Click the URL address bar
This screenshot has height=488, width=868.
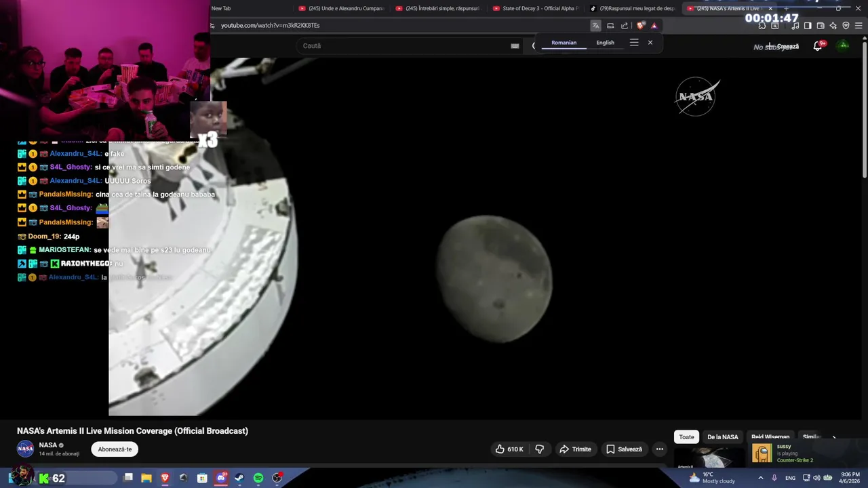click(400, 26)
